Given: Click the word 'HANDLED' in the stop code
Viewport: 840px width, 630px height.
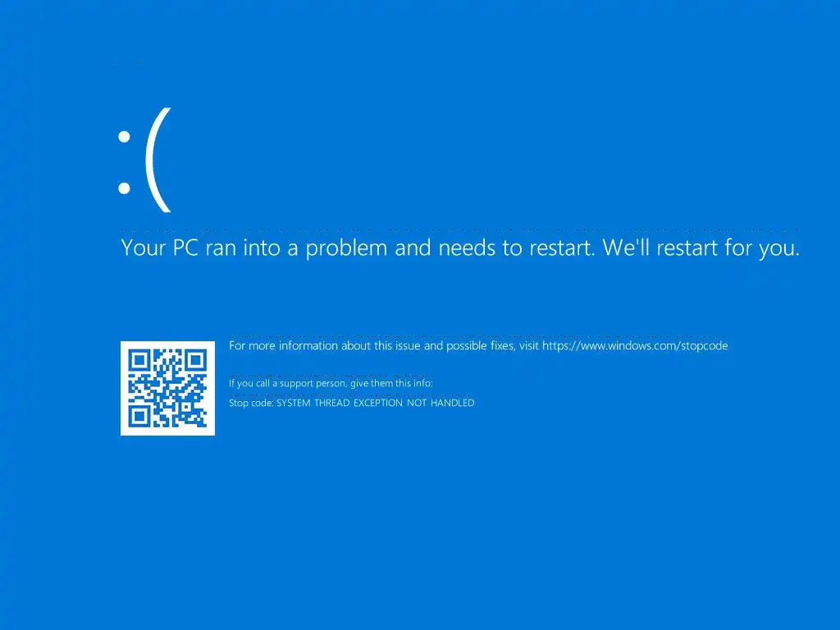Looking at the screenshot, I should click(x=453, y=403).
